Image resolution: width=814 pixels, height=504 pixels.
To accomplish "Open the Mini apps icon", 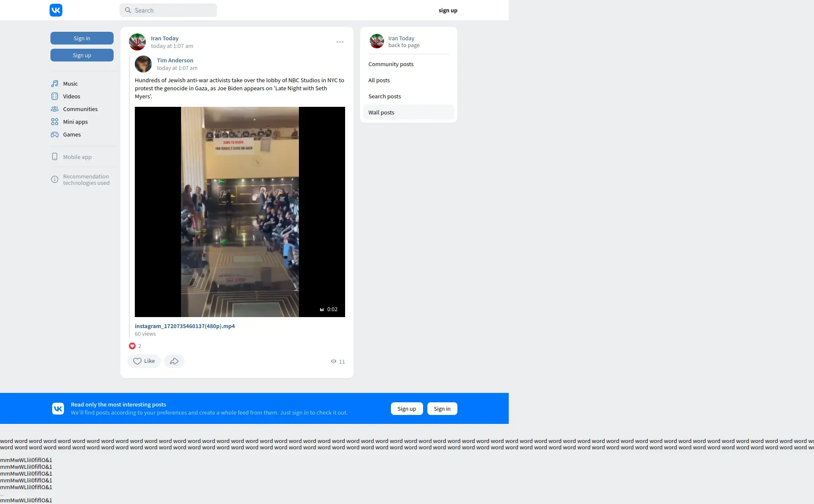I will [55, 122].
